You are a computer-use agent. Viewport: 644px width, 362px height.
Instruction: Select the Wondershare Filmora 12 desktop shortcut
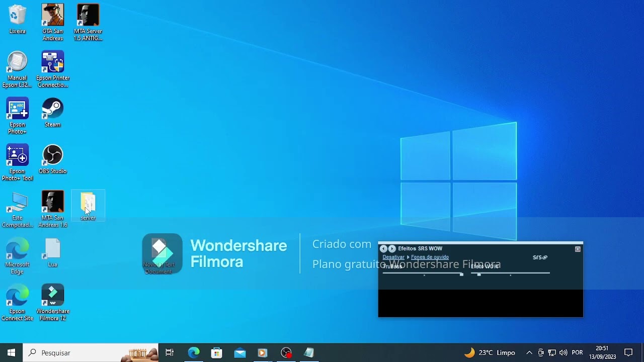click(x=52, y=303)
